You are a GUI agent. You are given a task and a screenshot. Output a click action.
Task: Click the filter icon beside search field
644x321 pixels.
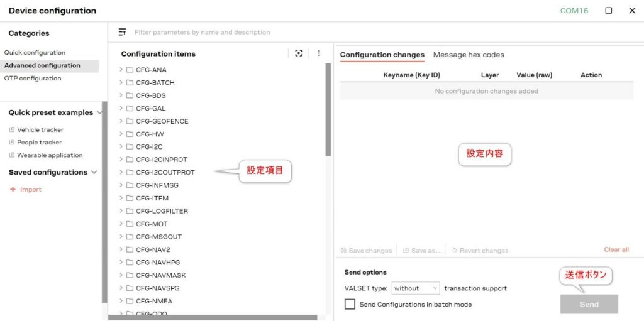click(122, 32)
